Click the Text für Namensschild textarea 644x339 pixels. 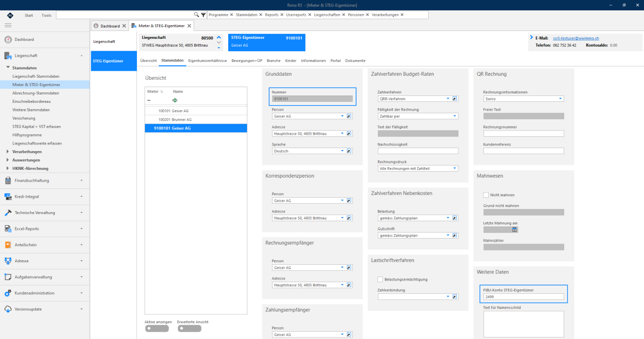523,323
